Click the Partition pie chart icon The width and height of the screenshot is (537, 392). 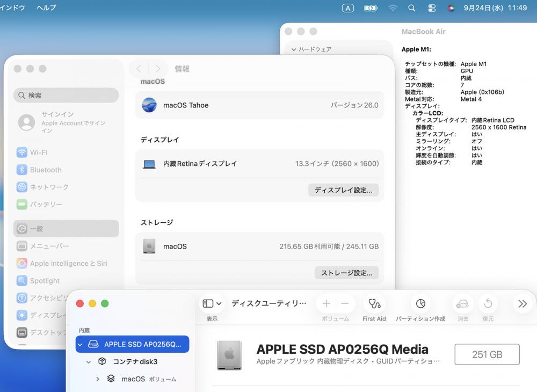[x=420, y=304]
